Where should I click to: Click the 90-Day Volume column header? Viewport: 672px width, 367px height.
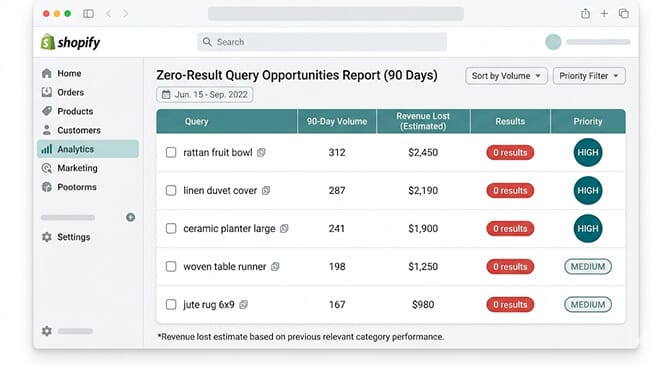point(337,121)
